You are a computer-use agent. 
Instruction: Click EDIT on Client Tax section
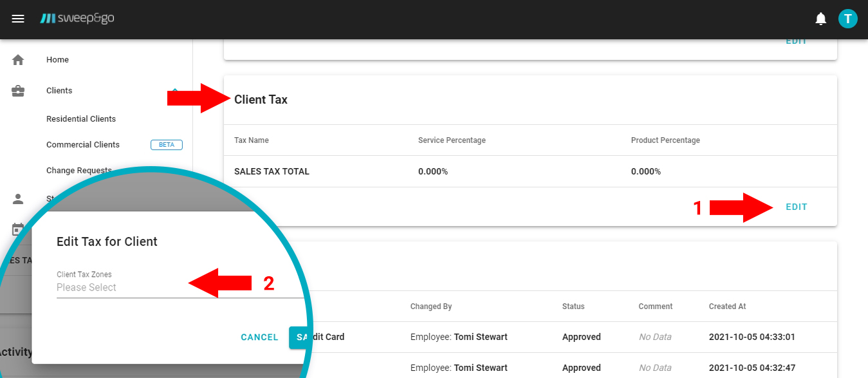click(x=796, y=206)
